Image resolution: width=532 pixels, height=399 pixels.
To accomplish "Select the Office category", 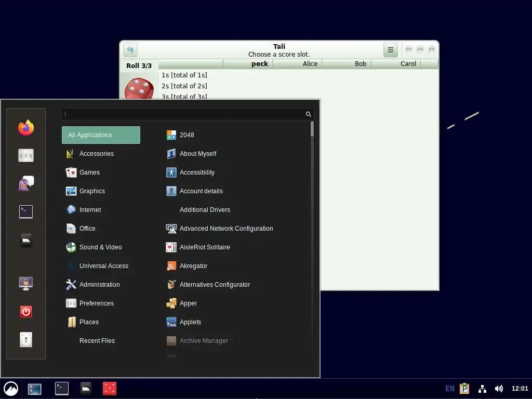I will coord(101,229).
